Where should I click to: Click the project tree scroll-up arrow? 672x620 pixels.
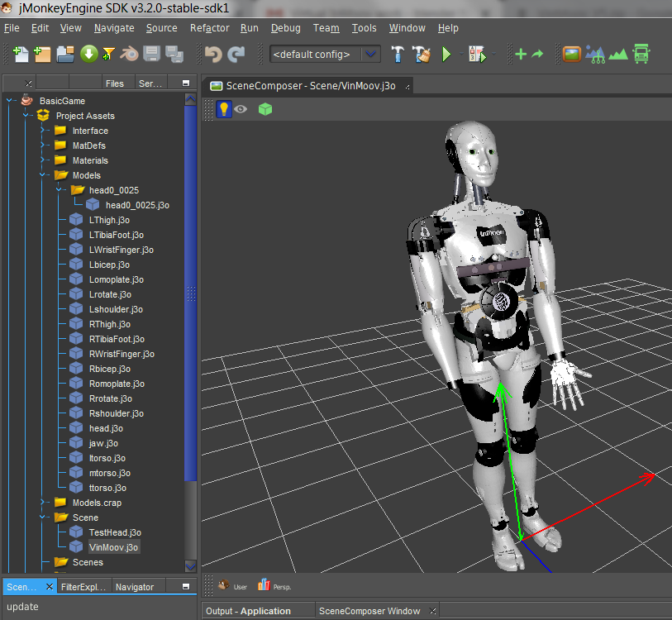click(190, 99)
